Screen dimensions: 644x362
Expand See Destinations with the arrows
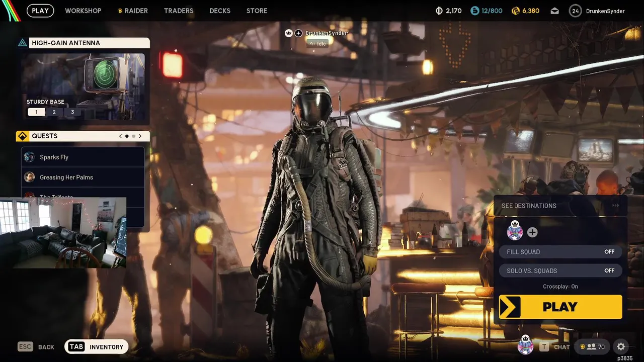(x=615, y=206)
